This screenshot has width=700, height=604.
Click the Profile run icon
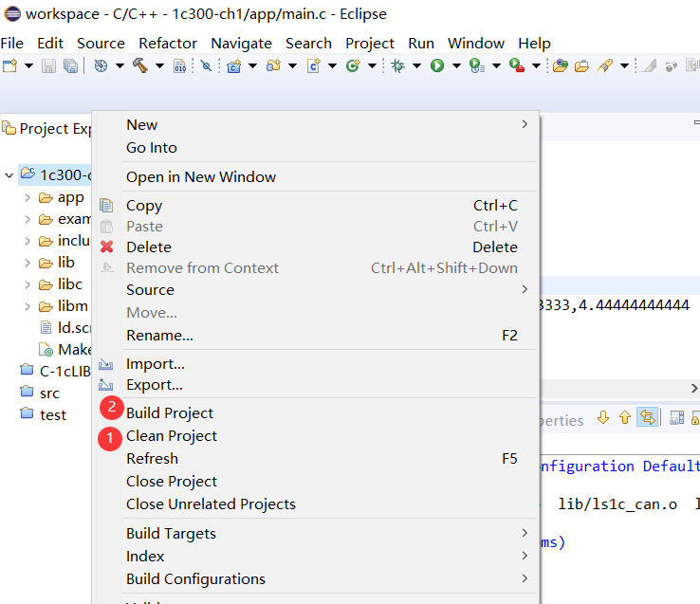pyautogui.click(x=477, y=66)
